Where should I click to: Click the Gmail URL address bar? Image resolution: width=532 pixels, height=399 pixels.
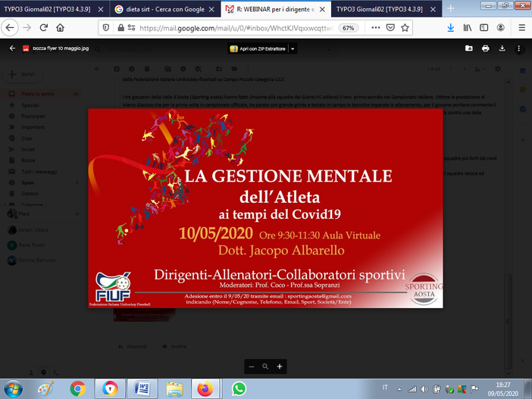tap(227, 27)
